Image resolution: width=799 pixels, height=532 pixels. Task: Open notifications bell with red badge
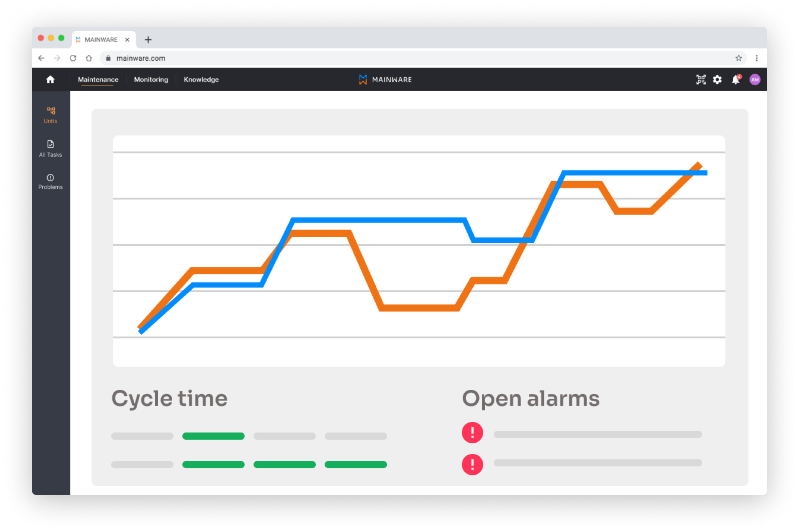point(735,79)
